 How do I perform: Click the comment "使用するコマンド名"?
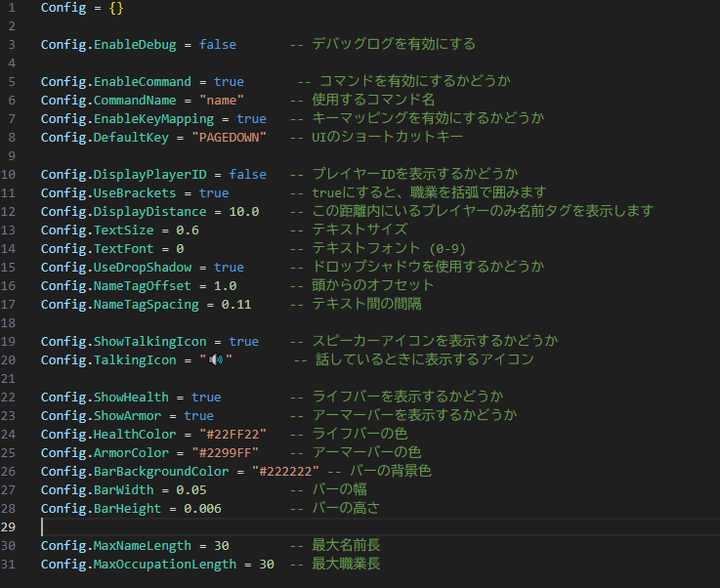[x=373, y=100]
